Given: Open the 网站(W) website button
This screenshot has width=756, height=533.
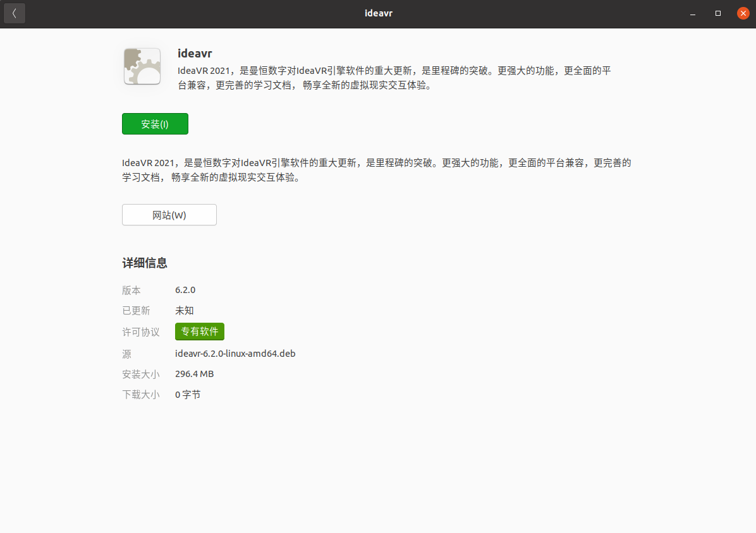Looking at the screenshot, I should tap(169, 215).
